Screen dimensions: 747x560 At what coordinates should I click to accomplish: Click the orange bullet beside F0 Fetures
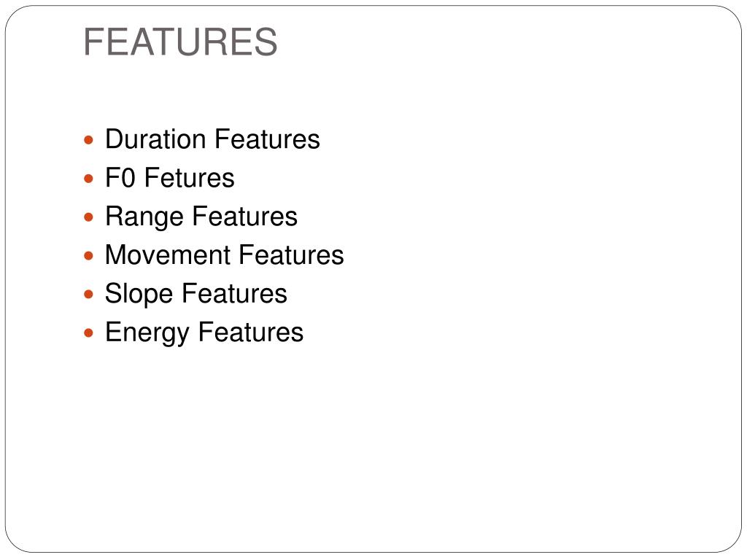[x=88, y=179]
